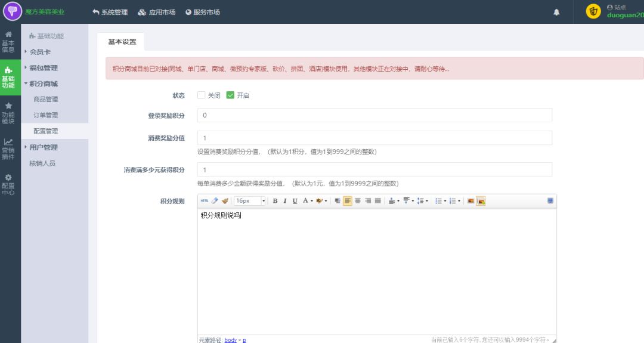Toggle editor fullscreen mode icon
The height and width of the screenshot is (343, 644).
click(550, 200)
